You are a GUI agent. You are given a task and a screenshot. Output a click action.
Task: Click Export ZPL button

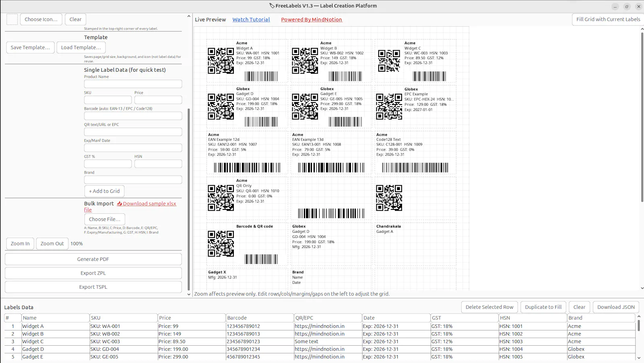(x=93, y=273)
